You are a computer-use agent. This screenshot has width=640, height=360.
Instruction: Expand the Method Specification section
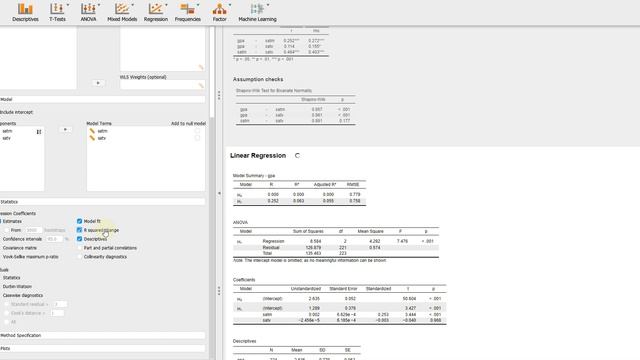(x=102, y=336)
